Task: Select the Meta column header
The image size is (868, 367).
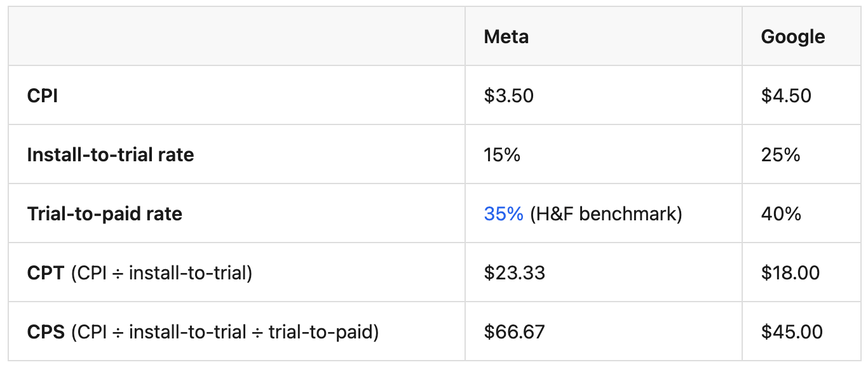Action: [506, 37]
